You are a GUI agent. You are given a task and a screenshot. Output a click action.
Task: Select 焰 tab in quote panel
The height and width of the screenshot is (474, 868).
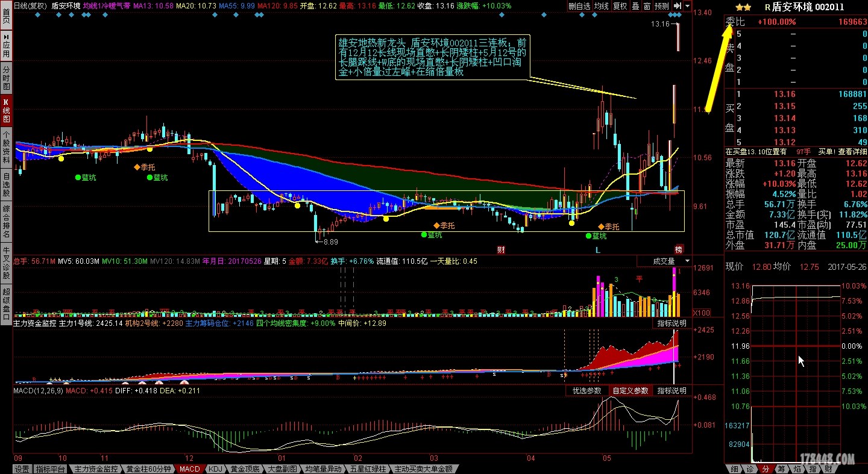[796, 469]
